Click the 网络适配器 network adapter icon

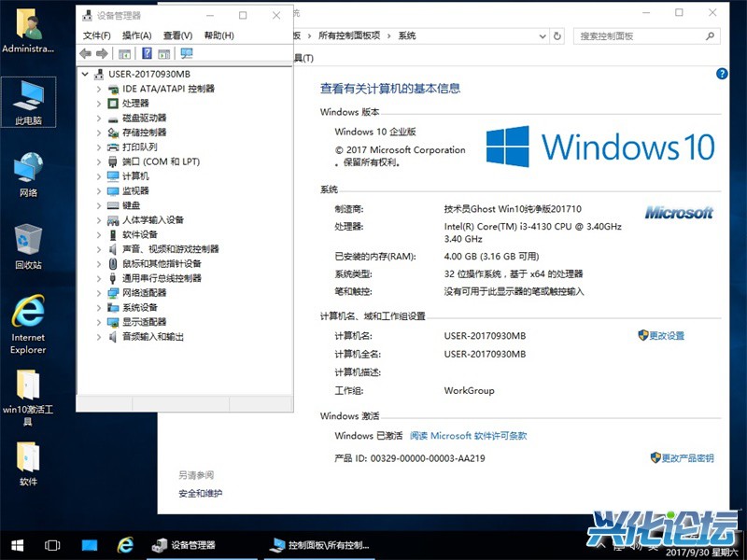pyautogui.click(x=113, y=293)
